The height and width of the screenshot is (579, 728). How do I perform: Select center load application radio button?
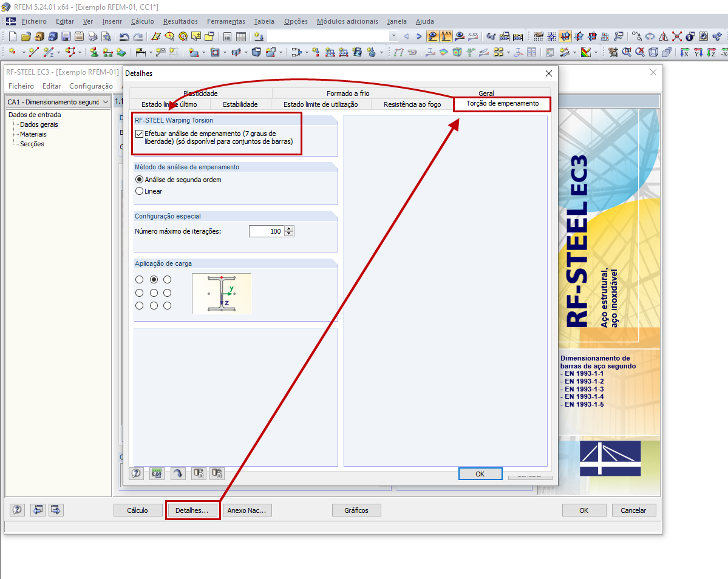154,293
